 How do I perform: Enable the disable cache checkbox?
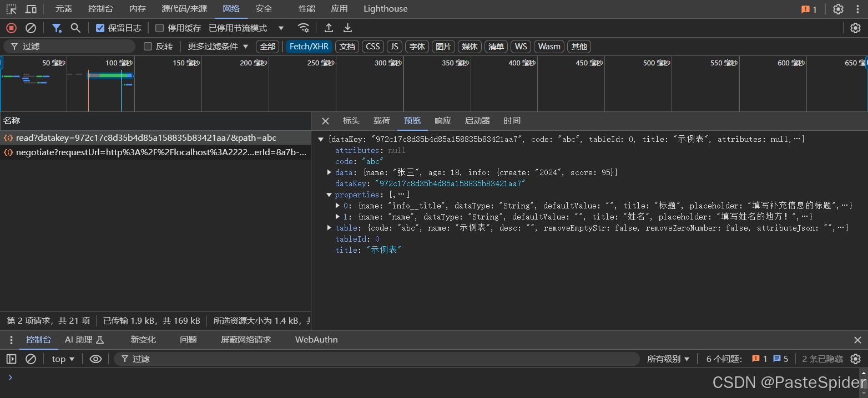pyautogui.click(x=159, y=28)
